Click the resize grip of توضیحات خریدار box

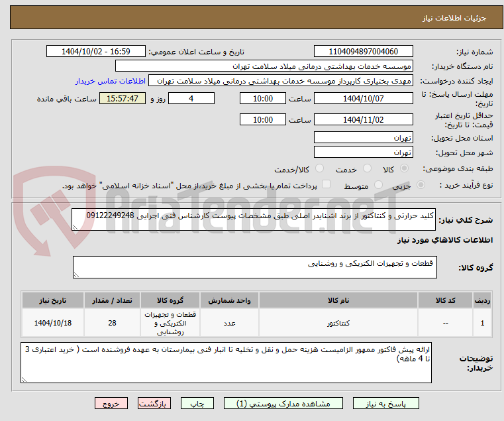click(x=24, y=380)
